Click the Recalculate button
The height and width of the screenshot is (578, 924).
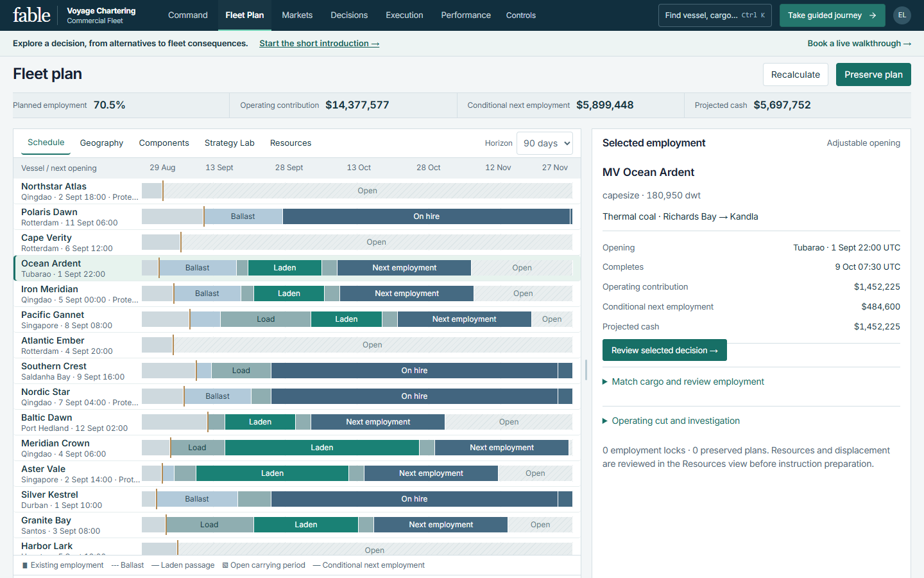pyautogui.click(x=796, y=74)
